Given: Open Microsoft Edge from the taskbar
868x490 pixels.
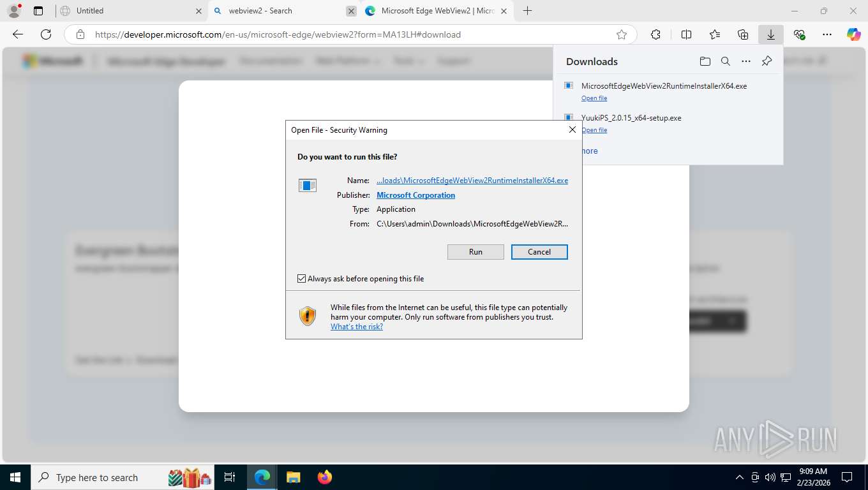Looking at the screenshot, I should tap(262, 477).
